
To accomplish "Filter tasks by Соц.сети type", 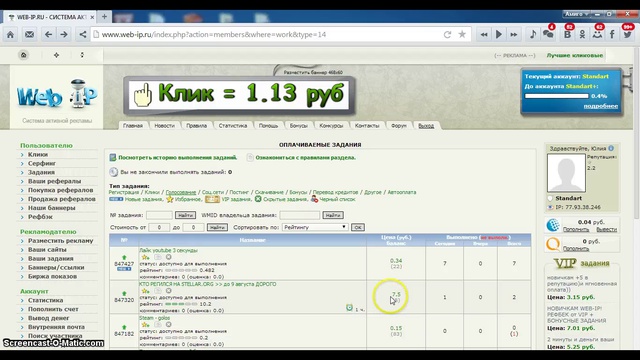I will point(213,192).
